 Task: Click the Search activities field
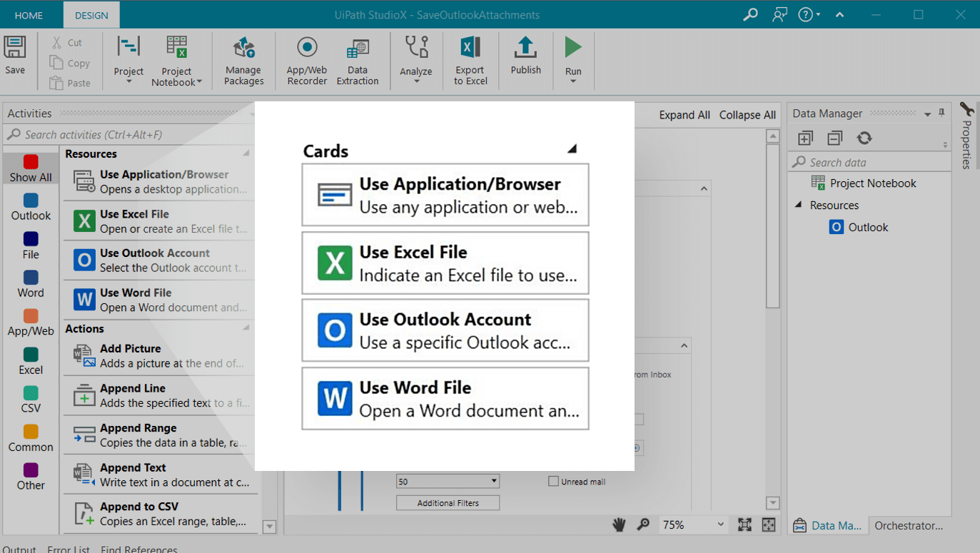pyautogui.click(x=128, y=134)
